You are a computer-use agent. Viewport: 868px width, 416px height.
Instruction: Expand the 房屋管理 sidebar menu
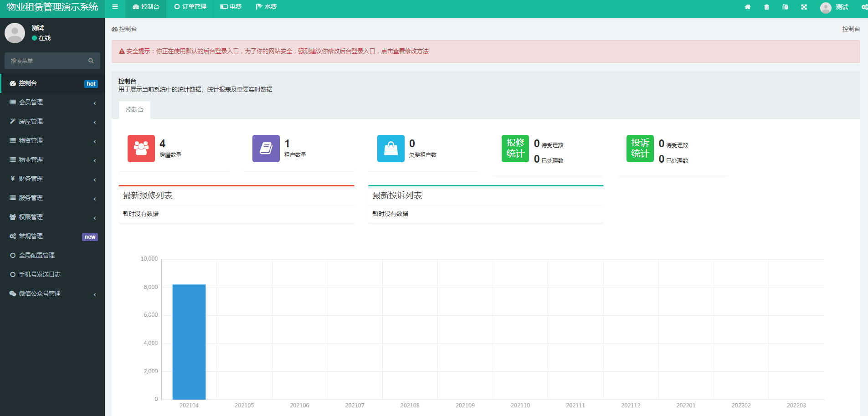point(52,122)
